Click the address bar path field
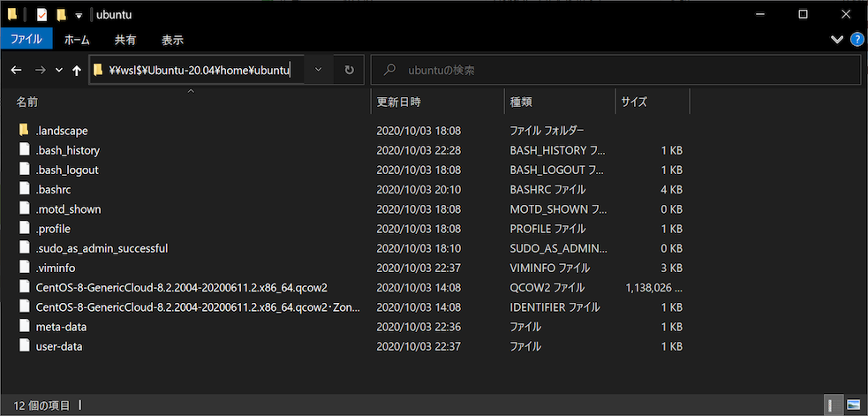 pyautogui.click(x=197, y=70)
